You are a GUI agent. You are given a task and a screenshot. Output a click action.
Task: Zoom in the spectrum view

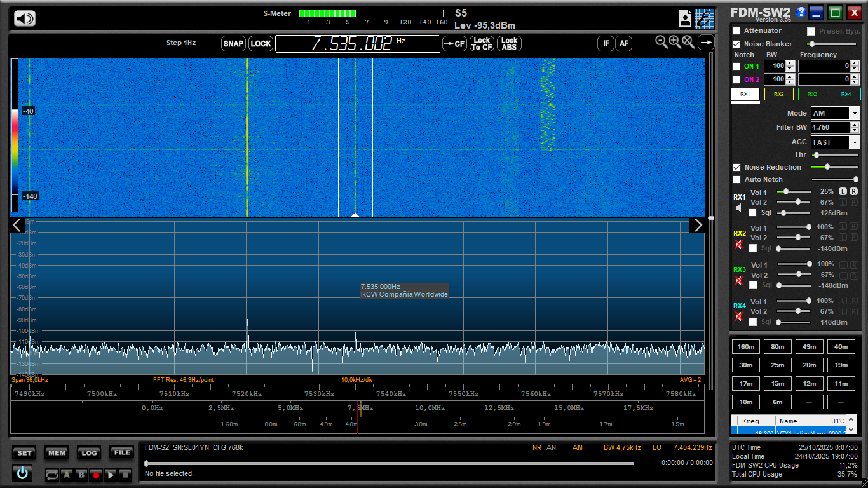(675, 42)
